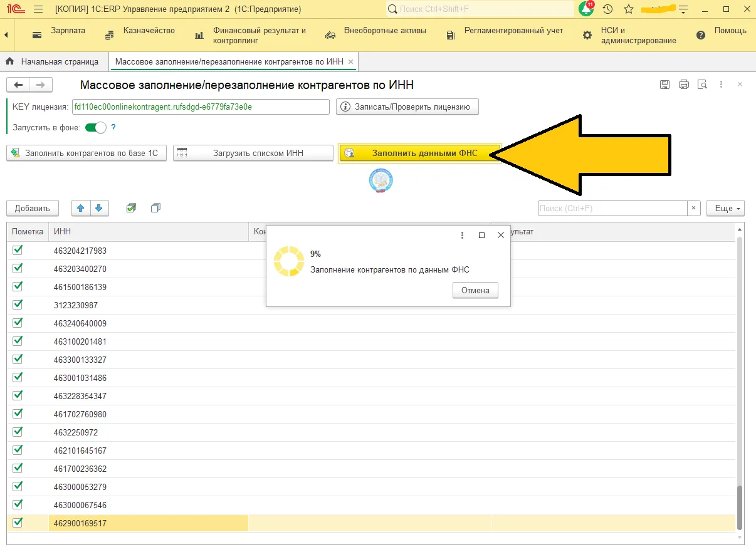
Task: Navigate forward with the right arrow button
Action: click(x=41, y=85)
